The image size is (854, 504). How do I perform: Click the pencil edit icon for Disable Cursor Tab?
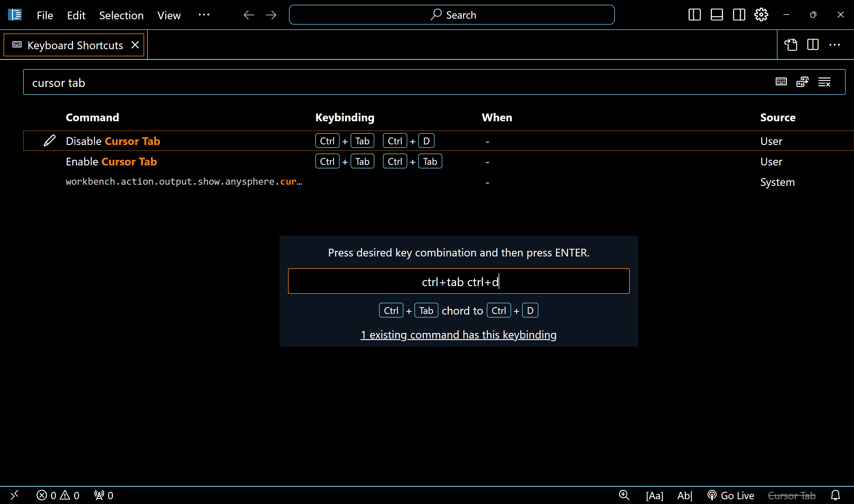[50, 141]
